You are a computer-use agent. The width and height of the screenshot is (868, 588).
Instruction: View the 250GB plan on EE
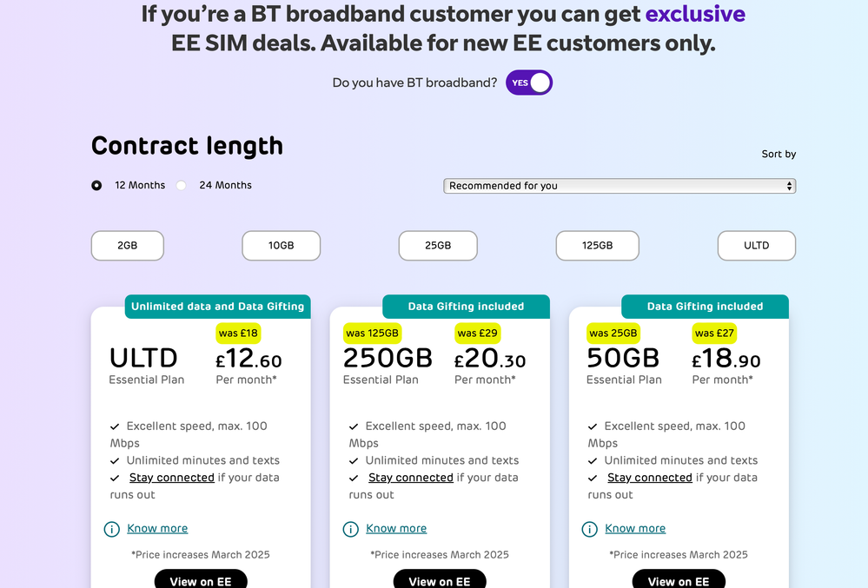click(x=440, y=579)
